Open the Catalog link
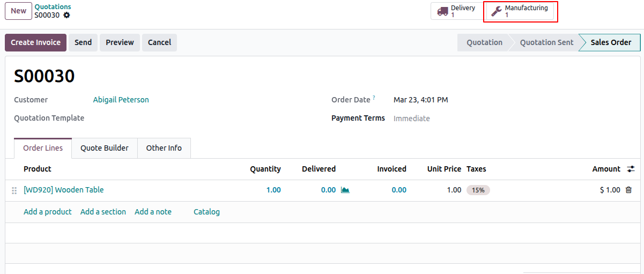The image size is (644, 274). 207,212
